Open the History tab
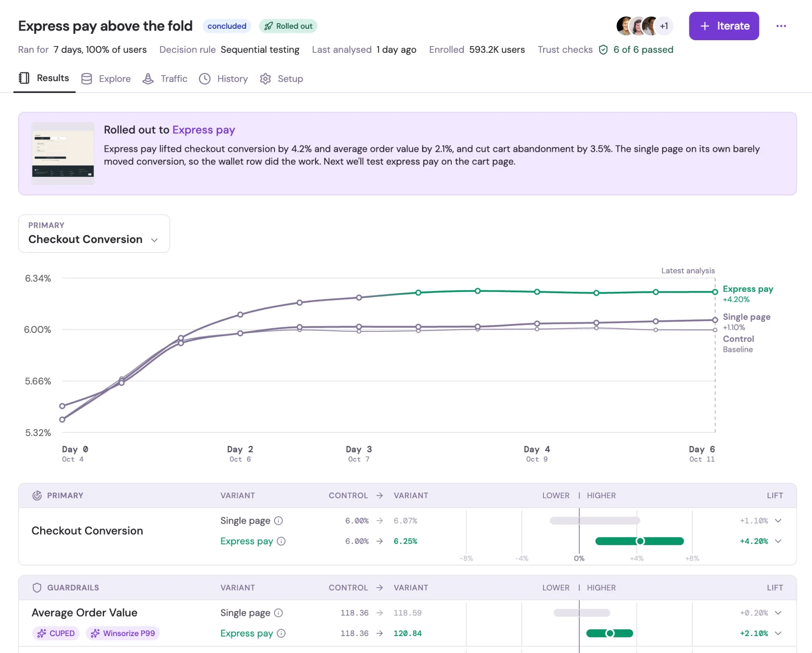Image resolution: width=812 pixels, height=653 pixels. pos(223,79)
